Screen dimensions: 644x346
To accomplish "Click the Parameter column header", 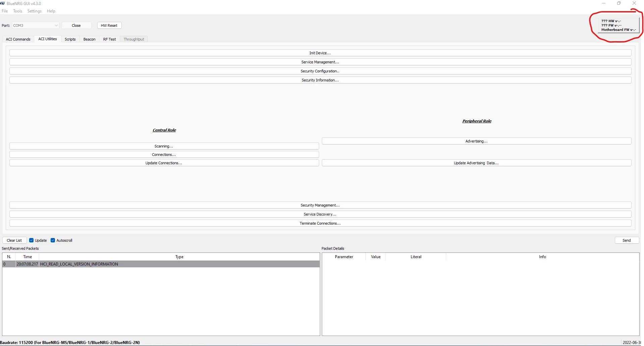I will click(344, 257).
